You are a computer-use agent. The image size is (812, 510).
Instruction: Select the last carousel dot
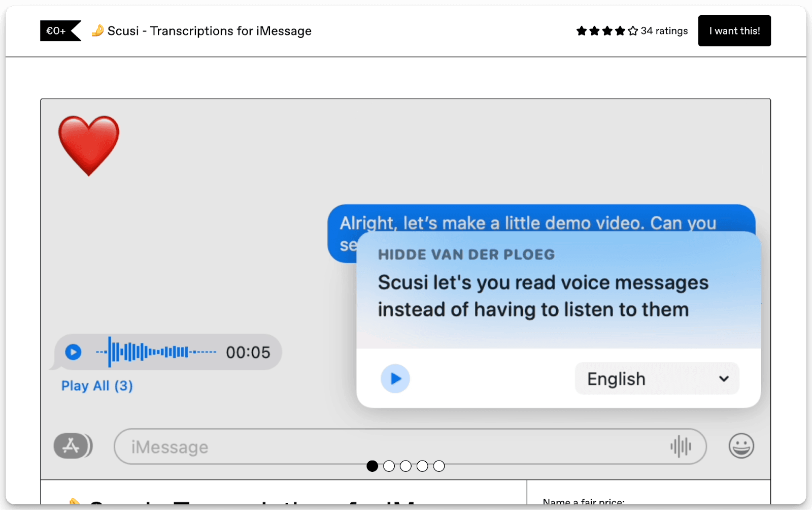point(438,466)
